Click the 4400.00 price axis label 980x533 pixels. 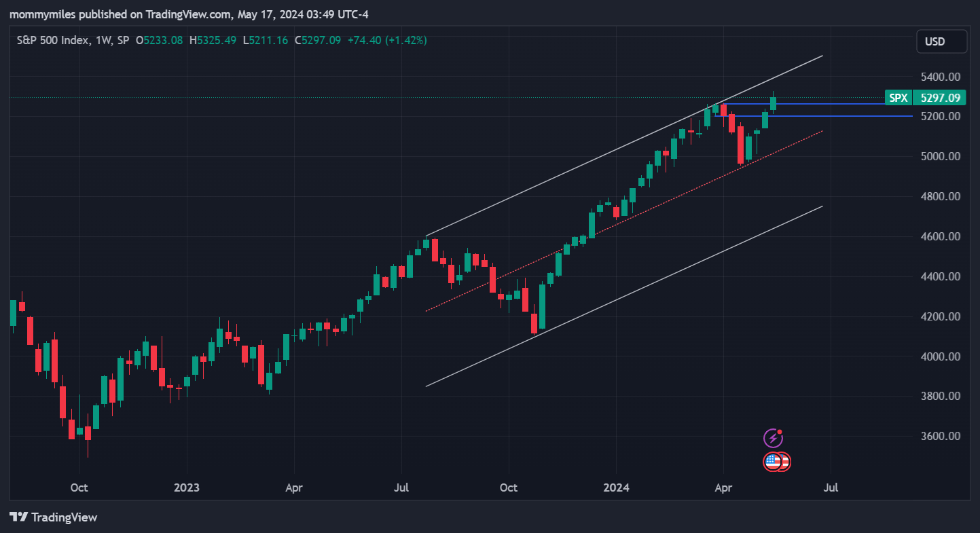(x=941, y=277)
